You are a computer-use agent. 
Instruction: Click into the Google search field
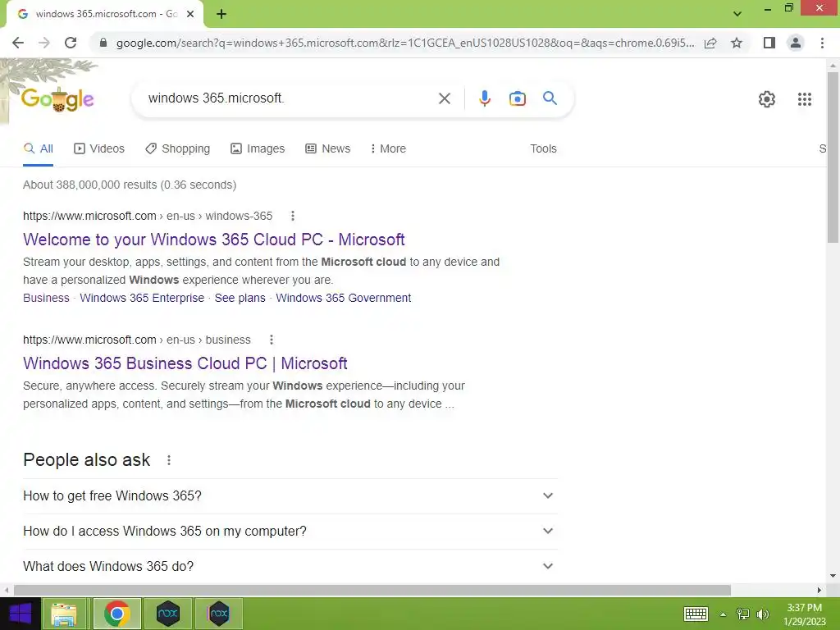pyautogui.click(x=290, y=98)
